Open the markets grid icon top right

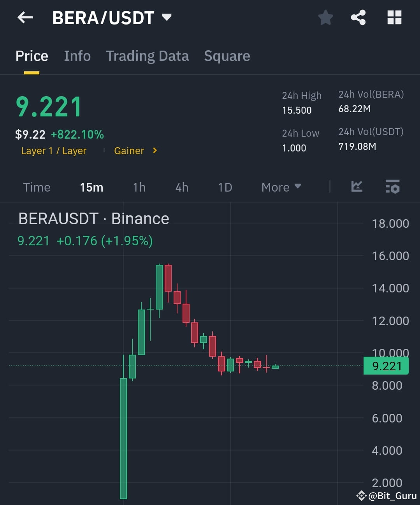click(x=394, y=18)
